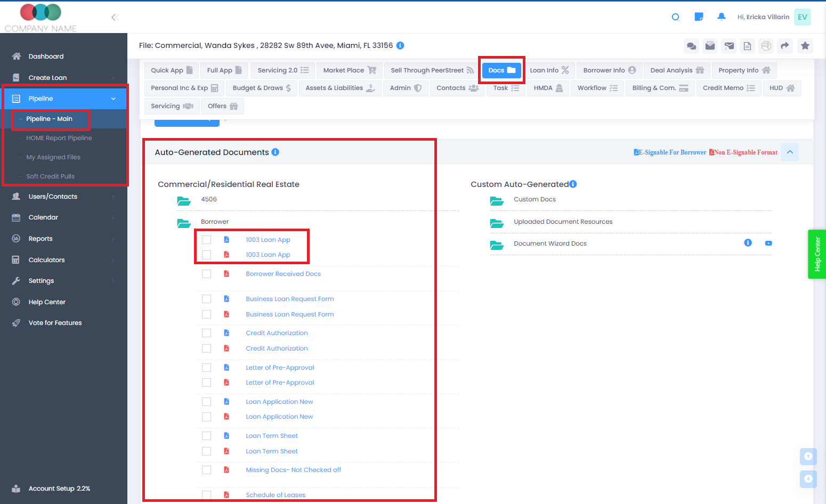
Task: Click the search magnifier icon in header
Action: pyautogui.click(x=675, y=17)
